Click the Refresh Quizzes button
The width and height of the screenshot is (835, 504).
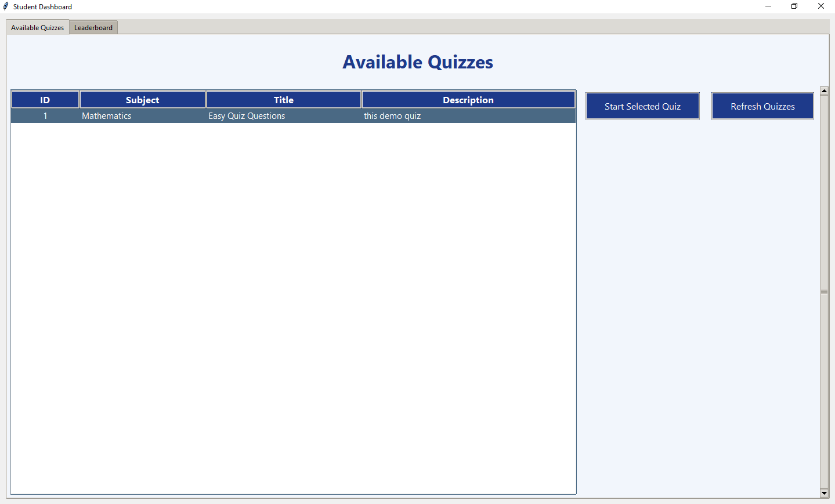click(762, 106)
